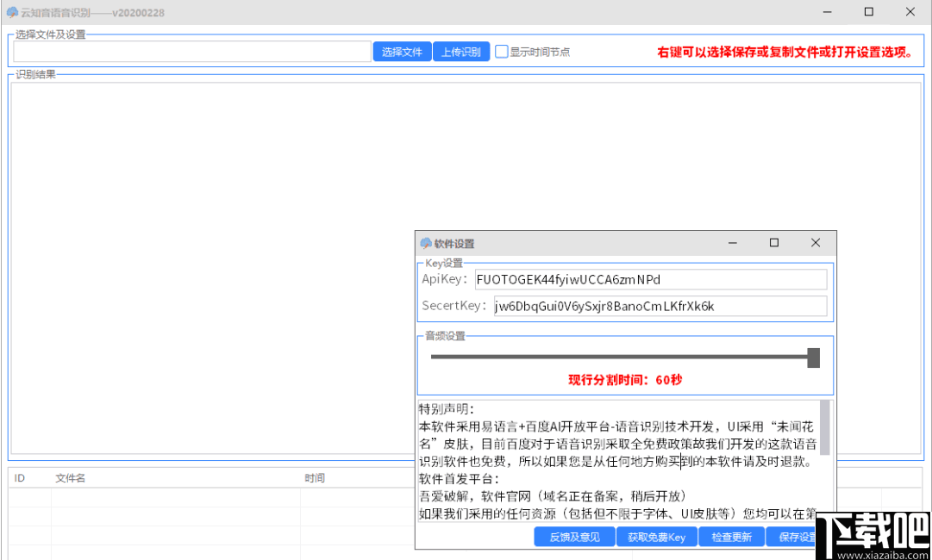Click the 上传识别 button
This screenshot has width=932, height=560.
point(461,51)
